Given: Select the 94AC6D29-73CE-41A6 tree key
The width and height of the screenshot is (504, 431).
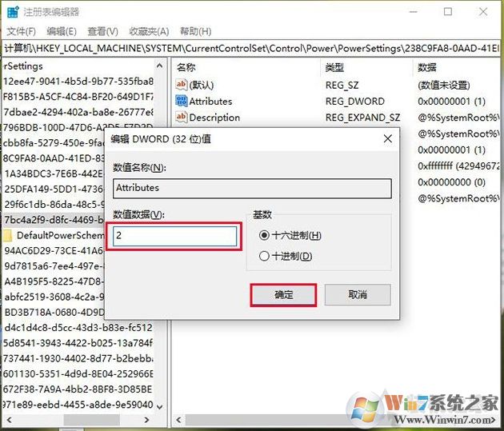Looking at the screenshot, I should pos(54,251).
